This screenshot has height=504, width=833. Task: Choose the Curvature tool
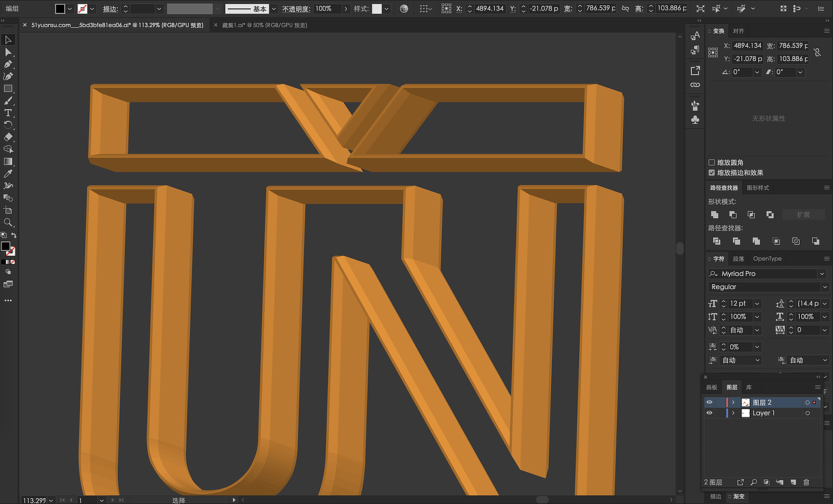click(x=8, y=77)
